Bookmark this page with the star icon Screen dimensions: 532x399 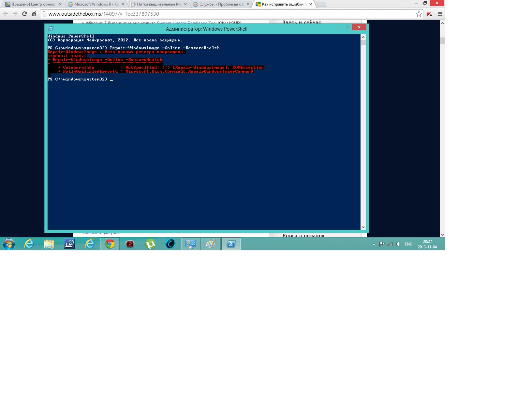tap(419, 14)
